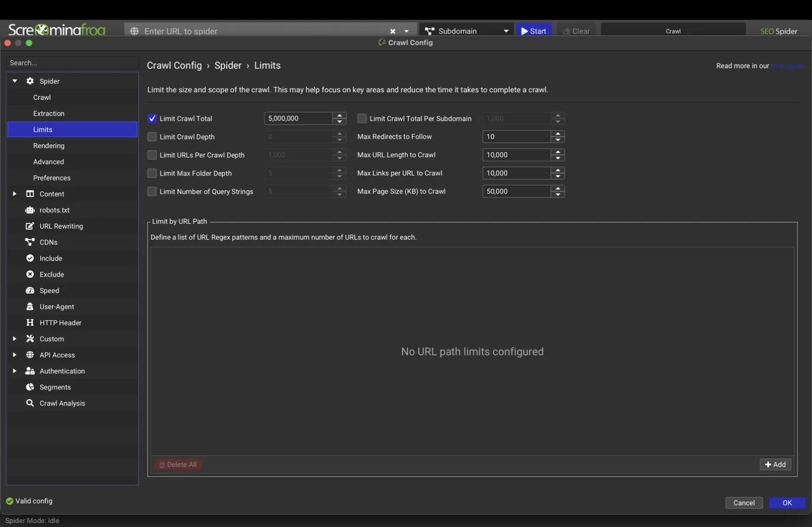
Task: Click the CDNs network icon
Action: coord(30,242)
